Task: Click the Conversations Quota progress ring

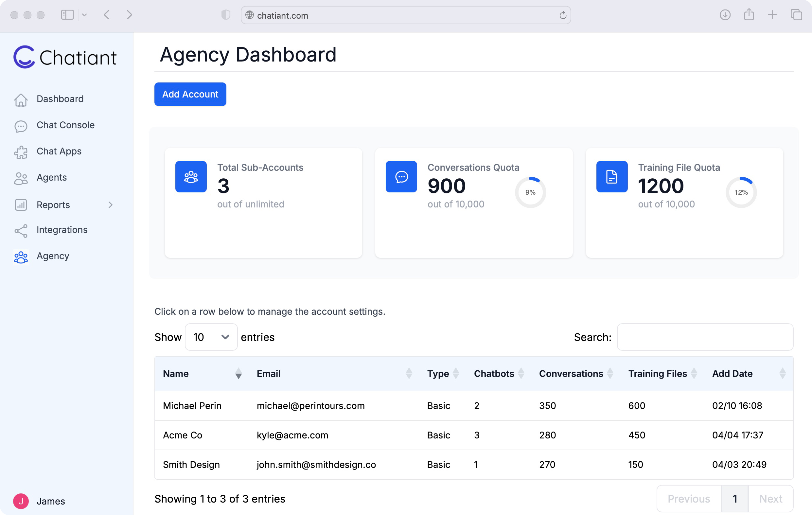Action: [530, 191]
